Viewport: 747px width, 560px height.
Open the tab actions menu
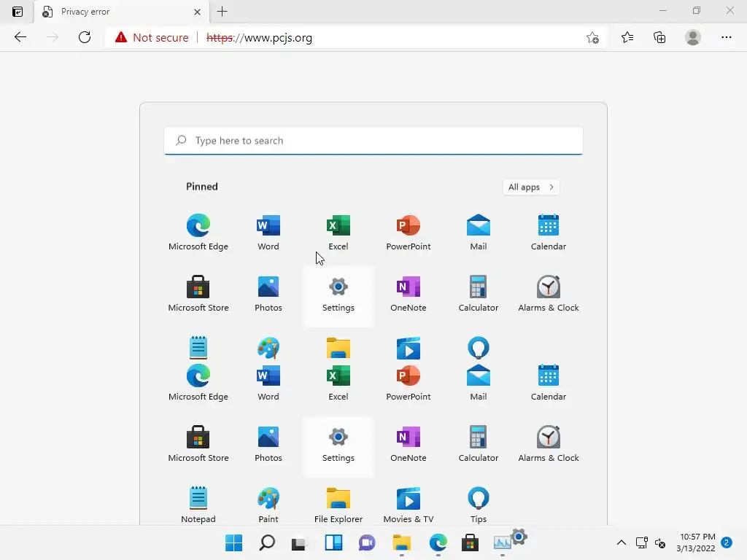[x=18, y=12]
